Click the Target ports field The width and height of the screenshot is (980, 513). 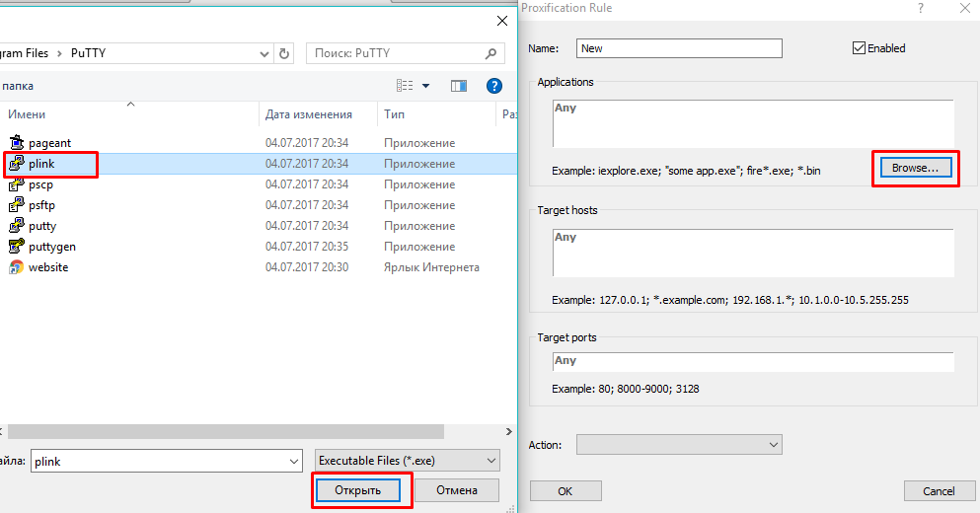753,362
